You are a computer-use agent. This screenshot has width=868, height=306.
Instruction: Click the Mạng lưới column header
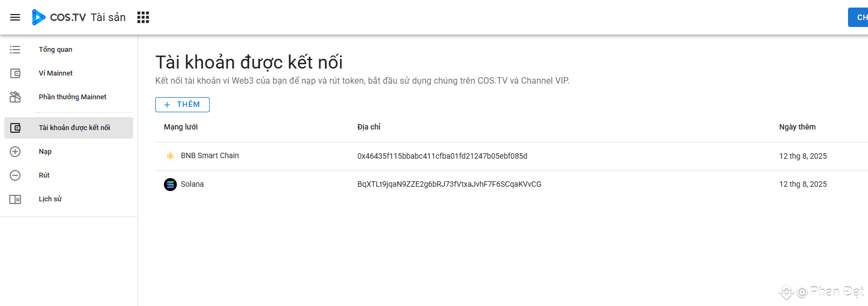pyautogui.click(x=181, y=127)
